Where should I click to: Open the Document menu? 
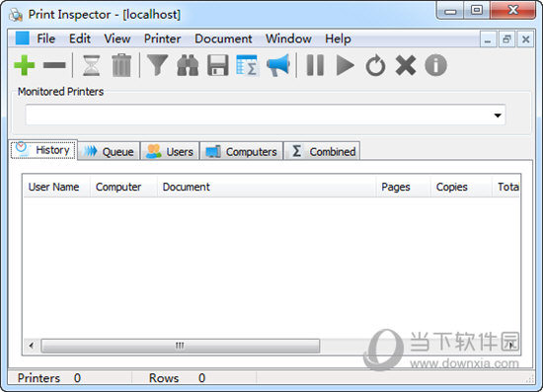pos(223,39)
